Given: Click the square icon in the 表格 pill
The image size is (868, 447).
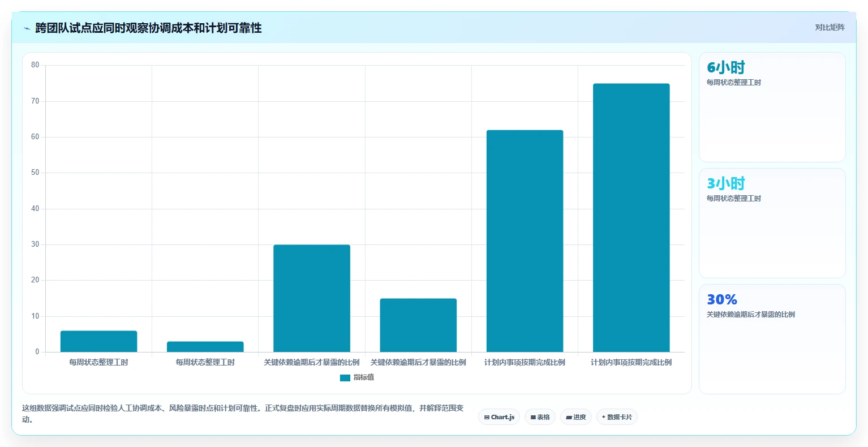Looking at the screenshot, I should click(x=533, y=417).
